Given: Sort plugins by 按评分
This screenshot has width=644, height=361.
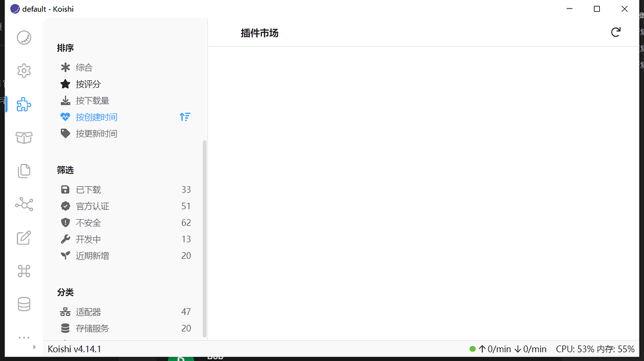Looking at the screenshot, I should [88, 84].
